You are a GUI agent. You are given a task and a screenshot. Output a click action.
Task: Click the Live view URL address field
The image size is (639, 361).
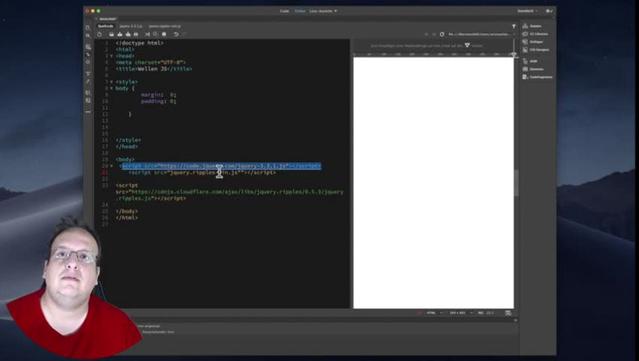pos(479,35)
